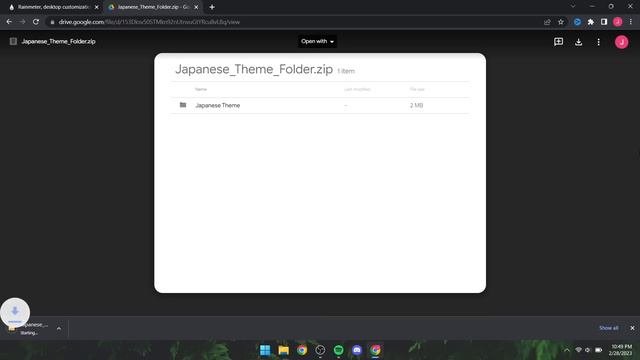
Task: Open Spotify from the taskbar
Action: (x=338, y=350)
